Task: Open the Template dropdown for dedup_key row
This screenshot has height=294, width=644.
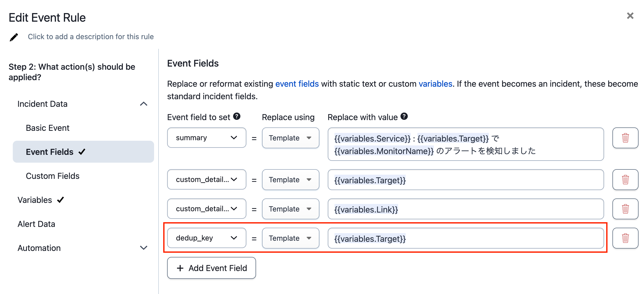Action: [x=290, y=238]
